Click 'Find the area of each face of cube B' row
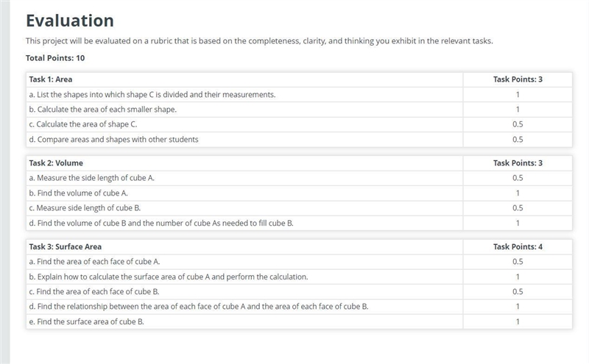The image size is (589, 364). tap(299, 292)
